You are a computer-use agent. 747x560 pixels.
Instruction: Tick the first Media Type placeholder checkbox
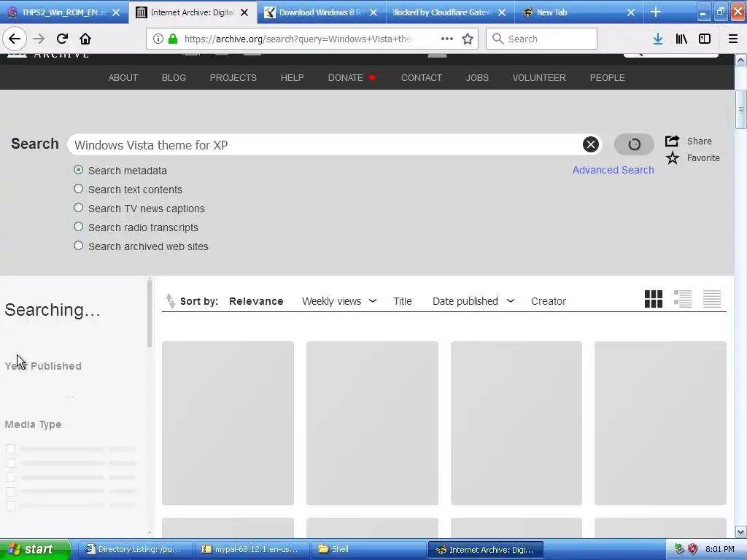pos(10,449)
